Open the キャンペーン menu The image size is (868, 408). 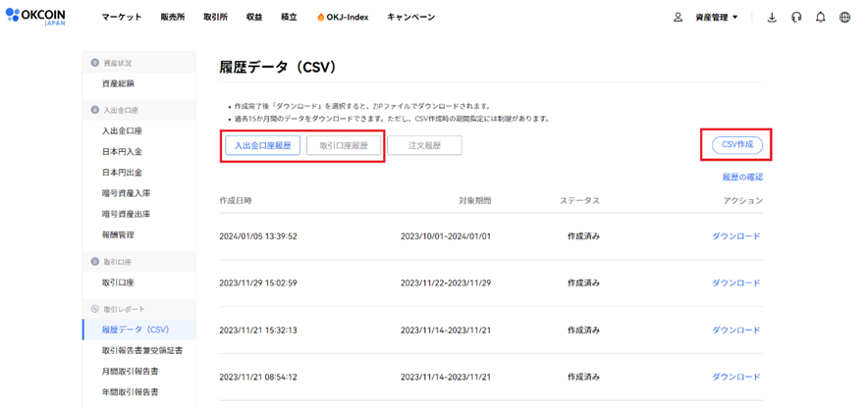(x=410, y=18)
